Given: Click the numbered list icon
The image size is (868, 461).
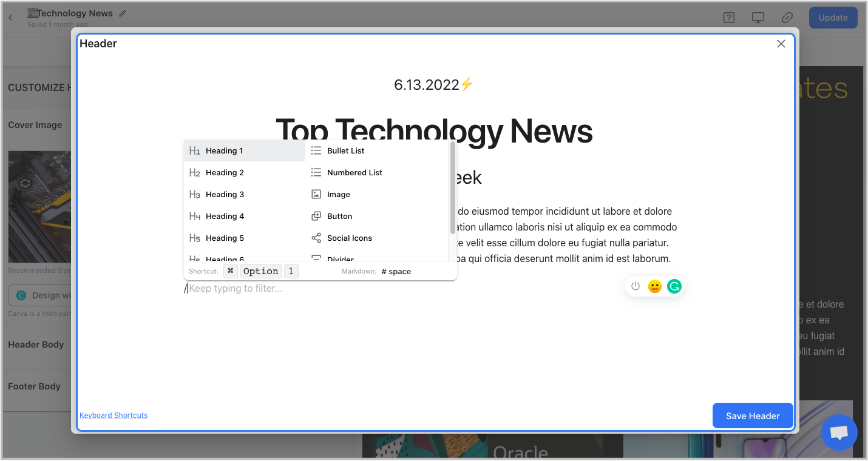Looking at the screenshot, I should 316,172.
